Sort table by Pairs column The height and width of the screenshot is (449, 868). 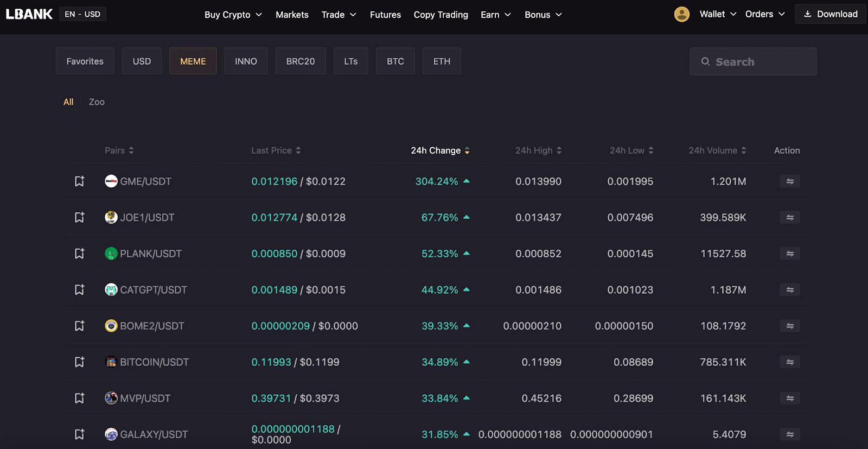pyautogui.click(x=119, y=150)
